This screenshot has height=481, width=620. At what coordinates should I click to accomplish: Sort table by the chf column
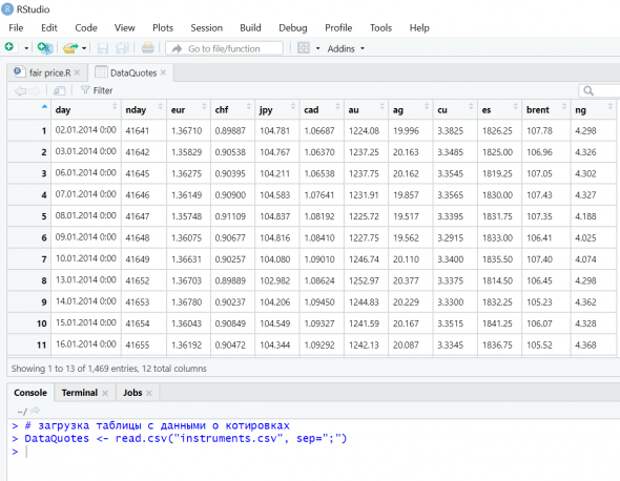click(x=232, y=110)
